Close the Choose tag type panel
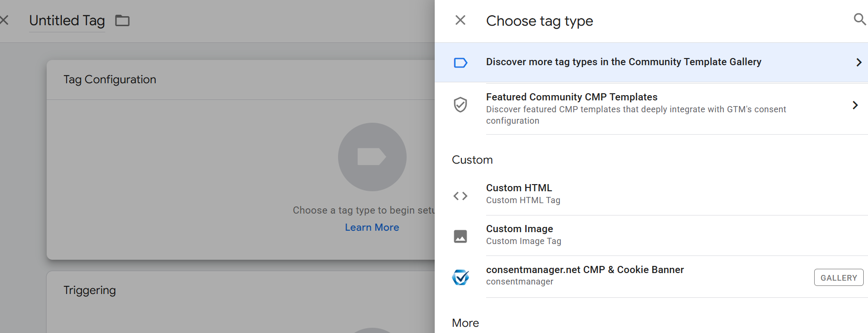Image resolution: width=868 pixels, height=333 pixels. click(460, 20)
